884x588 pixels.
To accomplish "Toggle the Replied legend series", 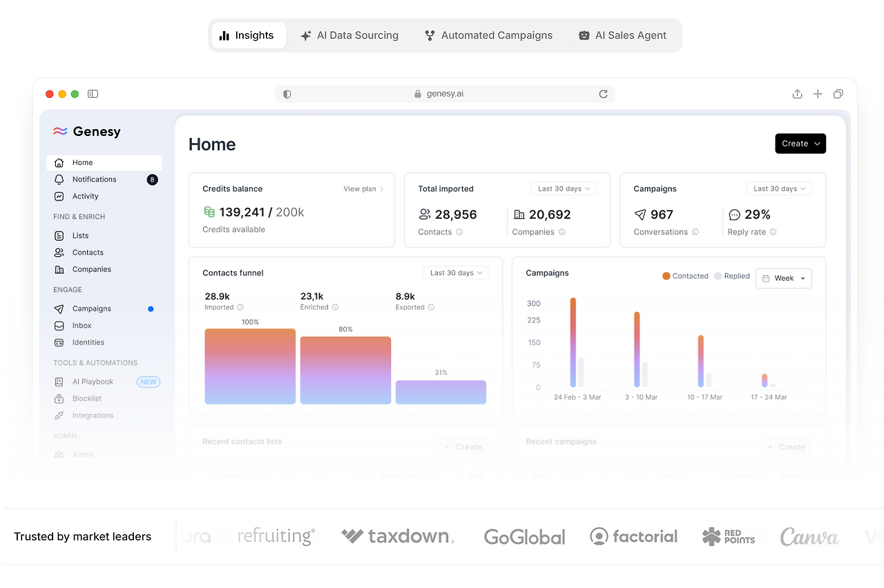I will pos(732,276).
